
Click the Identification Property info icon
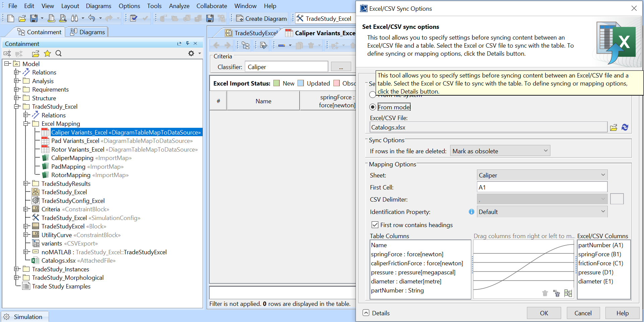(x=471, y=212)
